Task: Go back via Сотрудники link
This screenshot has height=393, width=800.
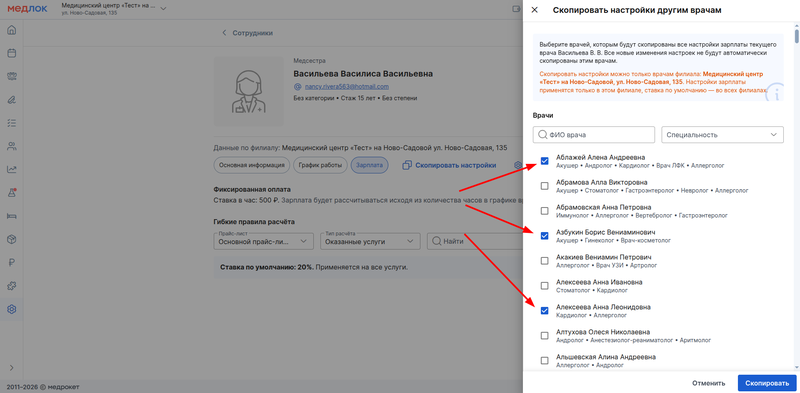Action: click(253, 33)
